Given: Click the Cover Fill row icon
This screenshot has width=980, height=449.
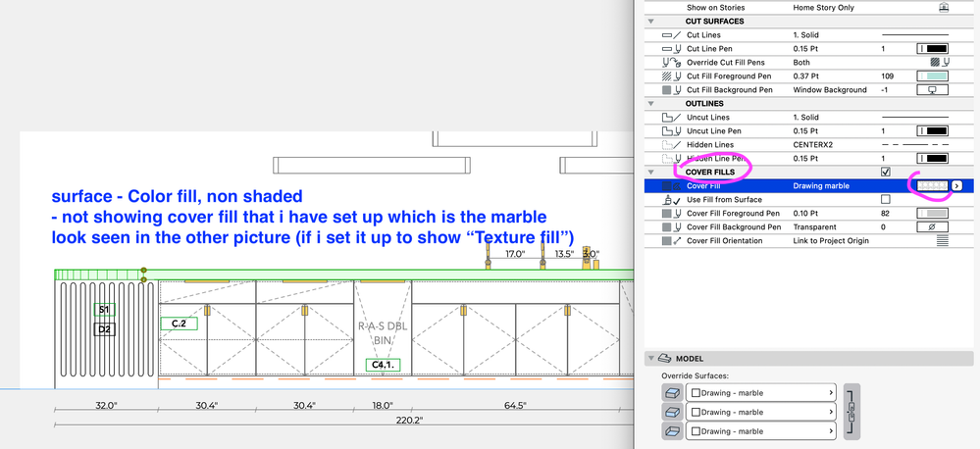Looking at the screenshot, I should pyautogui.click(x=671, y=186).
